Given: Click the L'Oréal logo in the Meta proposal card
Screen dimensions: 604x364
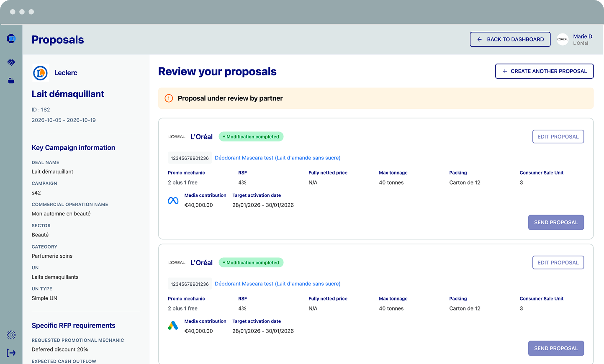Looking at the screenshot, I should pyautogui.click(x=177, y=137).
